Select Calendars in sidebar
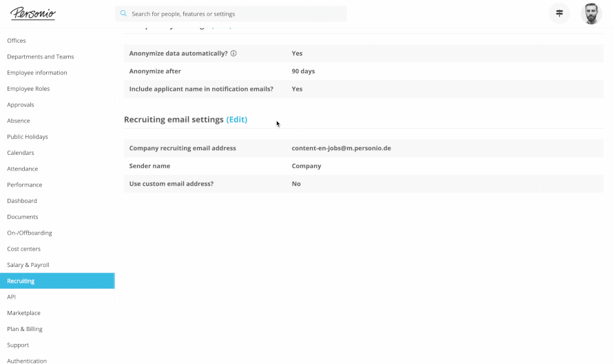Screen dimensions: 613x364 (x=21, y=153)
